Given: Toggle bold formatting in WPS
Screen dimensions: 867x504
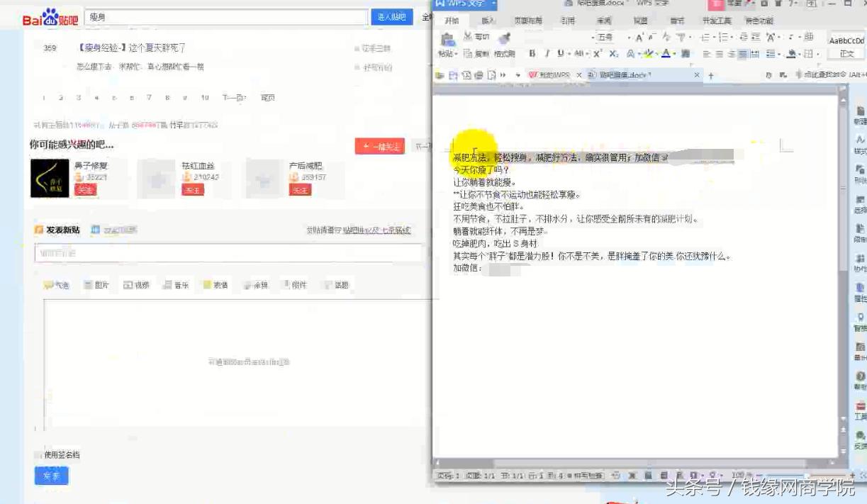Looking at the screenshot, I should [x=532, y=54].
